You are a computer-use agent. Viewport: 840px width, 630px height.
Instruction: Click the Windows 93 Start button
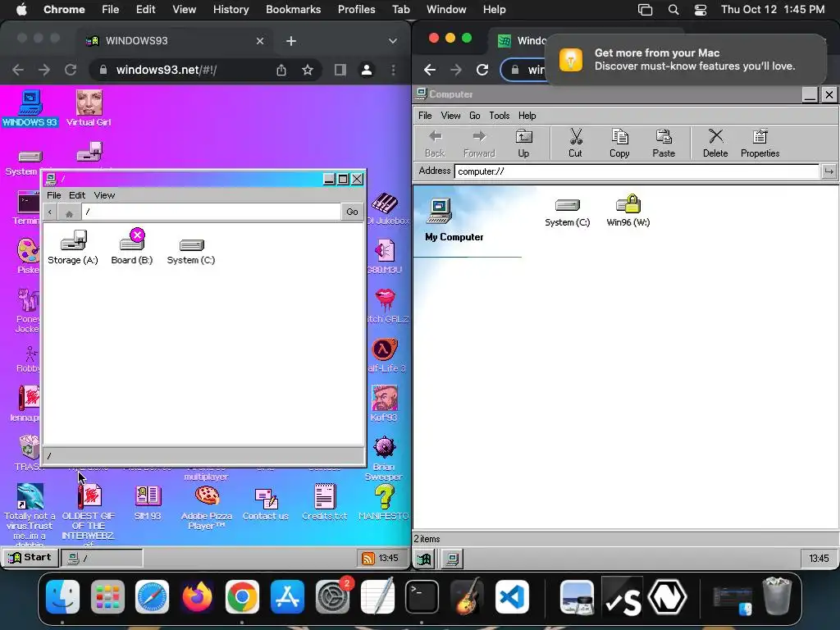click(30, 558)
